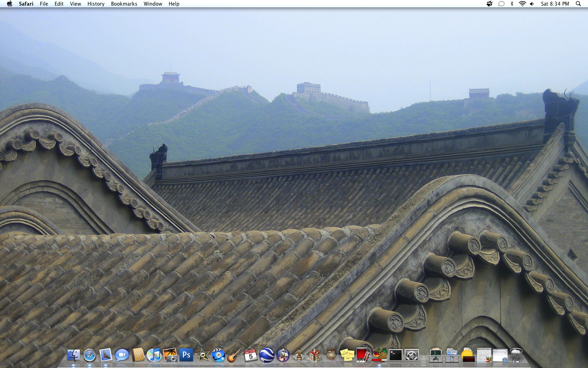The image size is (588, 368).
Task: Open the volume control in menu bar
Action: [532, 4]
